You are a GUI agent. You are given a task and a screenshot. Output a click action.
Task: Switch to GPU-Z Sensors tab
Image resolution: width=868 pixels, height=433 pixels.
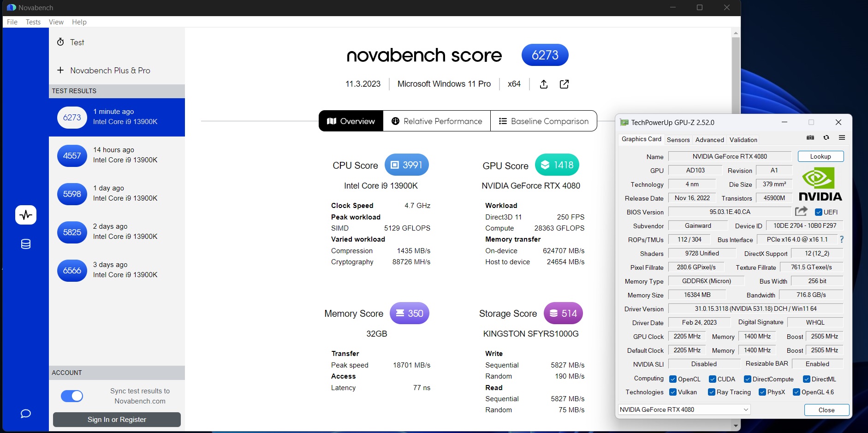[678, 140]
